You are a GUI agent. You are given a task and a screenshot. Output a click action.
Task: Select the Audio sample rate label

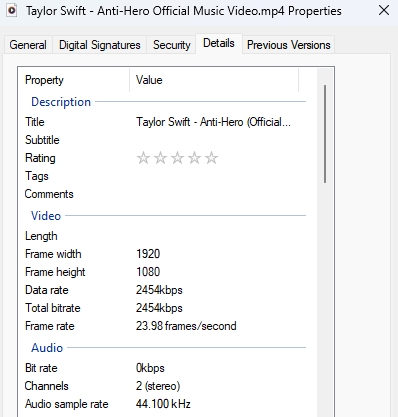pos(67,404)
